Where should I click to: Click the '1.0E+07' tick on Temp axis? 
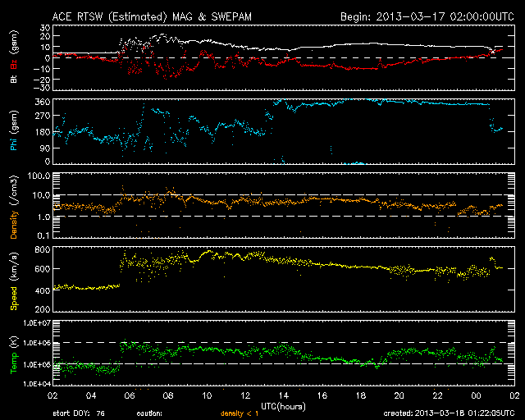click(x=37, y=323)
